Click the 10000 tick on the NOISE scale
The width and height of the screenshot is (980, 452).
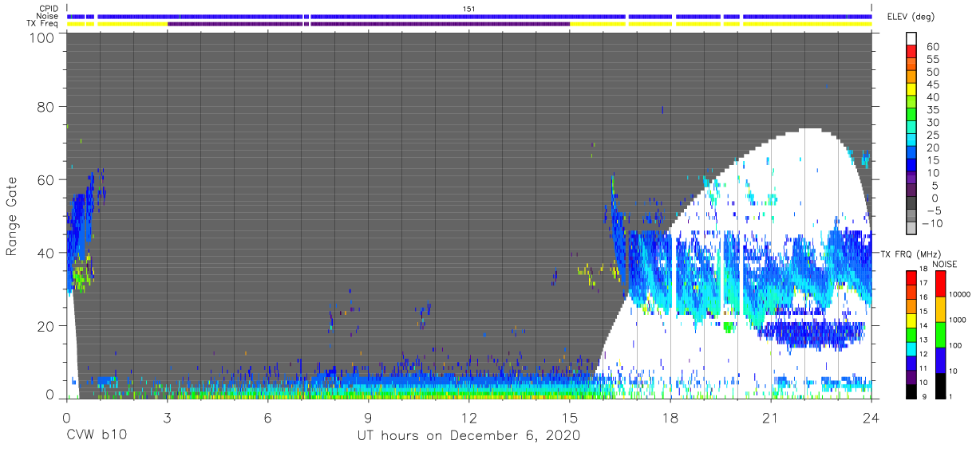tap(961, 294)
